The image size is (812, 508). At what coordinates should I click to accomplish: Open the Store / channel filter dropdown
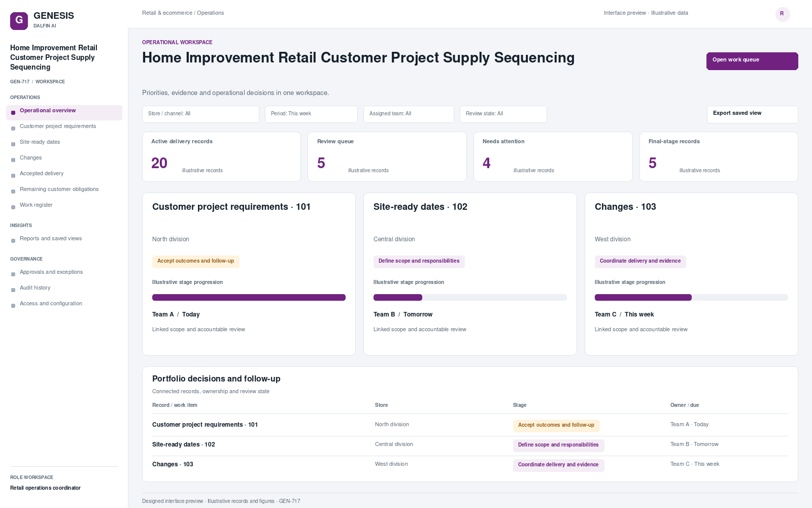point(200,114)
